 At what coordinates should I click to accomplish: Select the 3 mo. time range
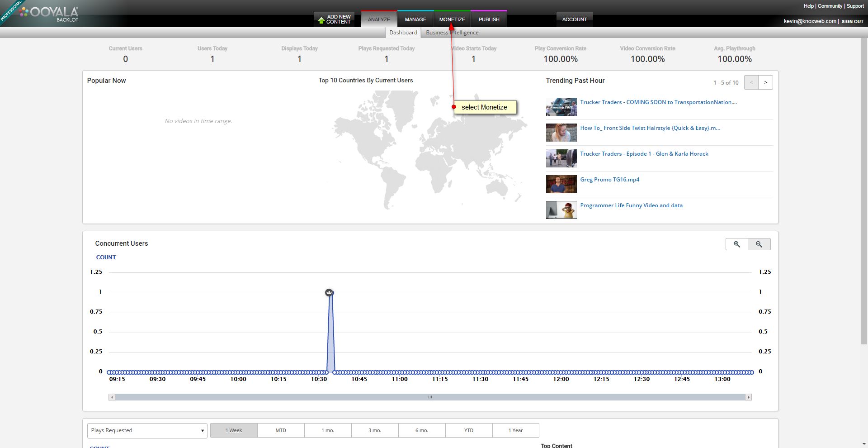tap(375, 430)
